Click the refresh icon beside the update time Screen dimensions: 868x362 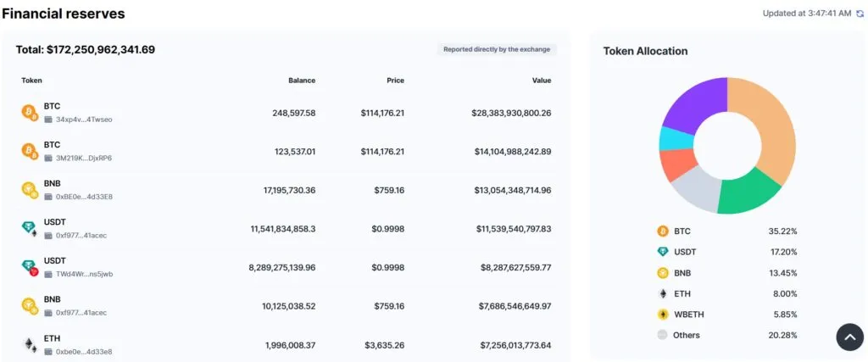coord(860,14)
